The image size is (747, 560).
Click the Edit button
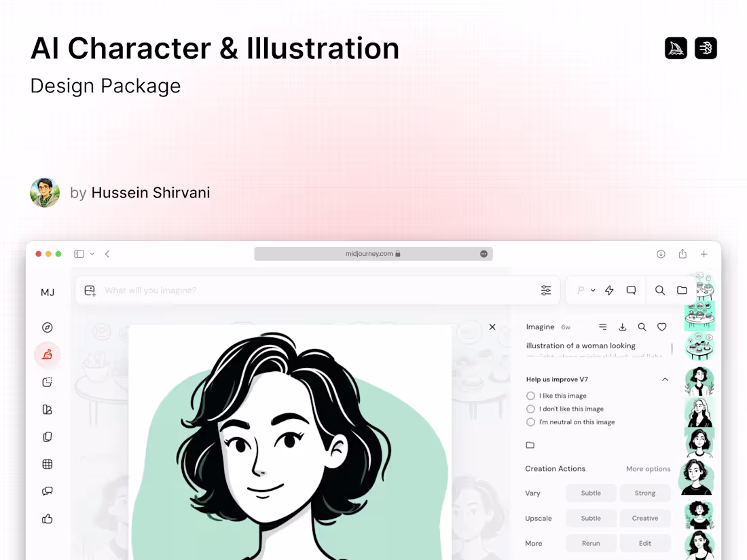tap(645, 543)
